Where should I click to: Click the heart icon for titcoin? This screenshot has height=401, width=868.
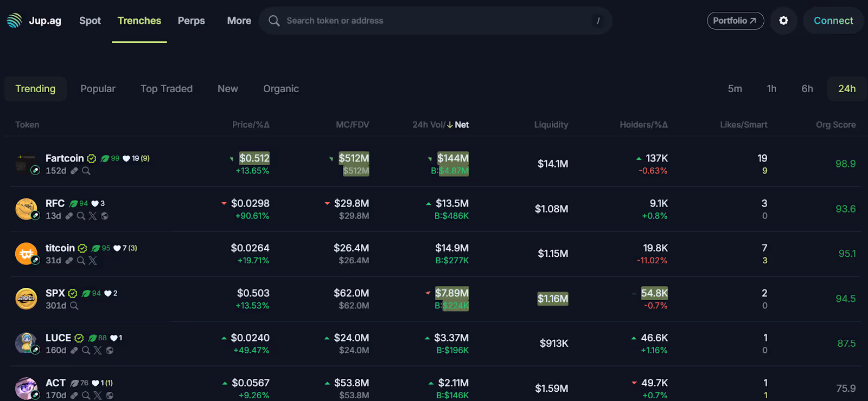(x=117, y=248)
